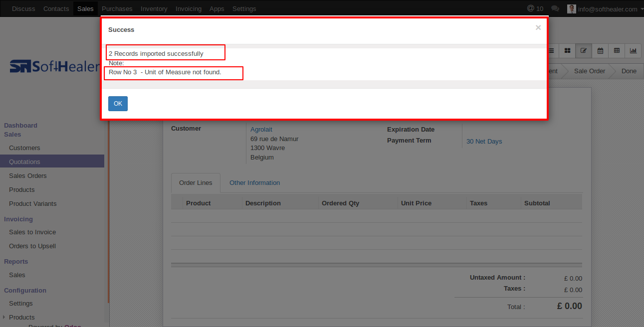Open Sales Orders in the sidebar
Image resolution: width=644 pixels, height=327 pixels.
tap(28, 175)
